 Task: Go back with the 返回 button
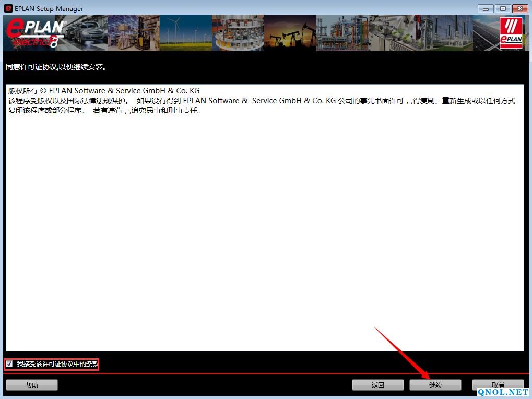(x=378, y=385)
